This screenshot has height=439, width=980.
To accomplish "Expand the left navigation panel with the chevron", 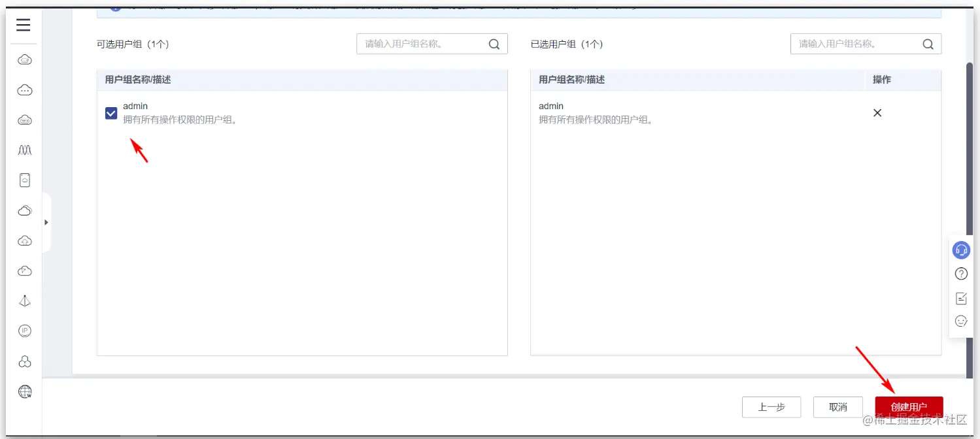I will [46, 222].
